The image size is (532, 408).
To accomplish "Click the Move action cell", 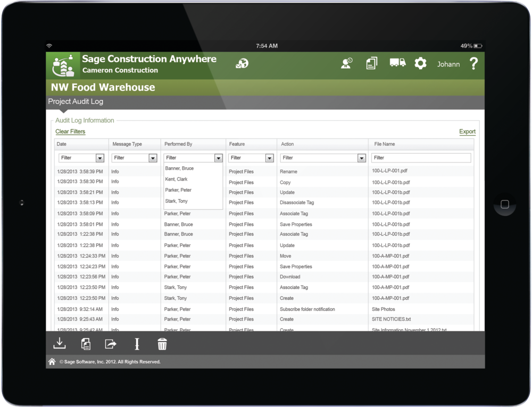I will pyautogui.click(x=285, y=256).
